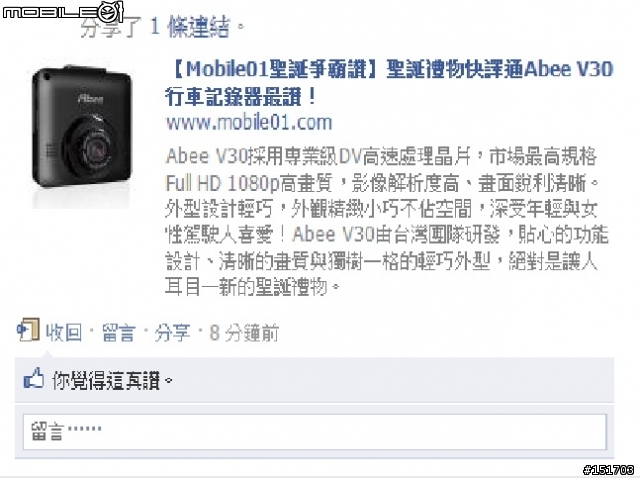
Task: Click the Abee brand logo on the dashcam
Action: tap(90, 98)
